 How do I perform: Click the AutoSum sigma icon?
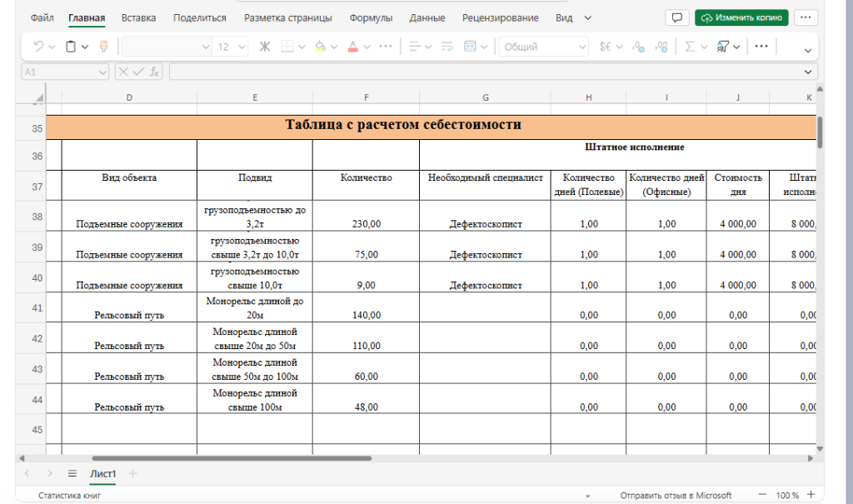690,47
